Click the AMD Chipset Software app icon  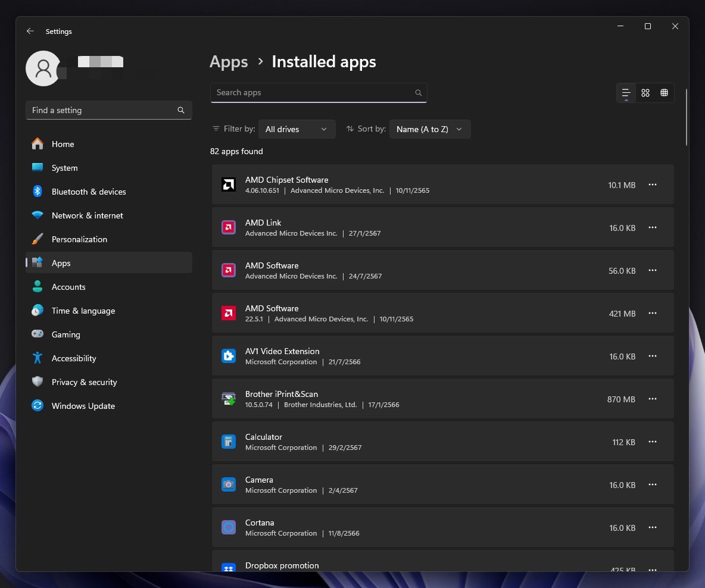point(229,184)
